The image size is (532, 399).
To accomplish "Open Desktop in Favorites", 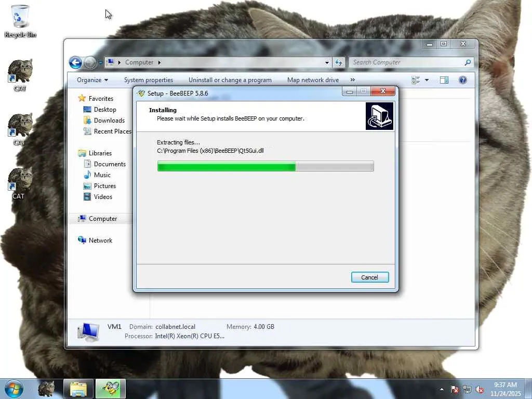I will coord(105,110).
